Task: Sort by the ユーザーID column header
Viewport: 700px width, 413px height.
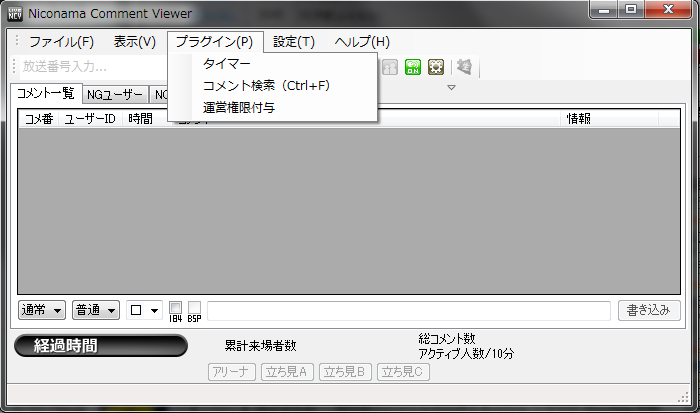Action: pyautogui.click(x=91, y=119)
